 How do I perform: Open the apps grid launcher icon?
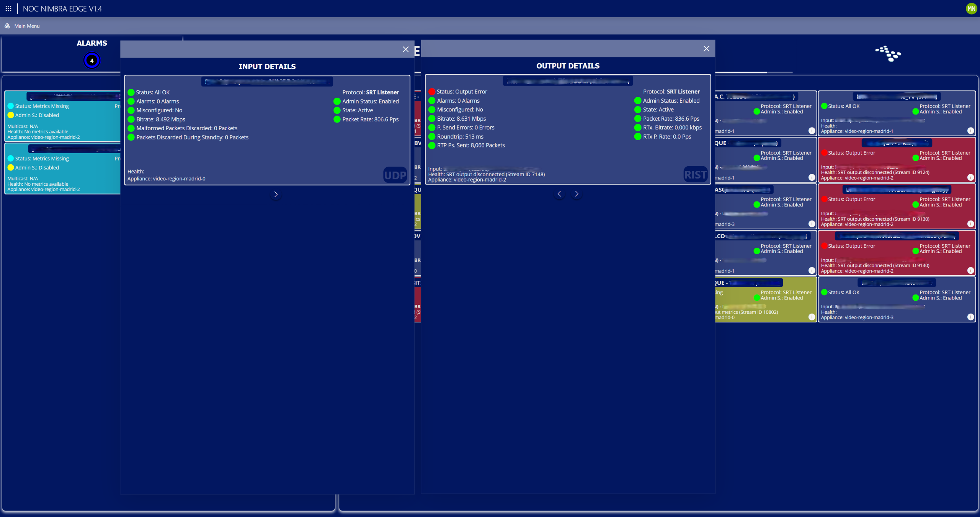click(8, 8)
